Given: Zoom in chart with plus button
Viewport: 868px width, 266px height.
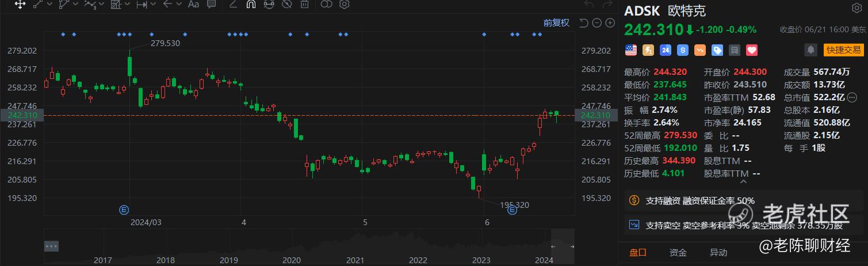Looking at the screenshot, I should [610, 23].
